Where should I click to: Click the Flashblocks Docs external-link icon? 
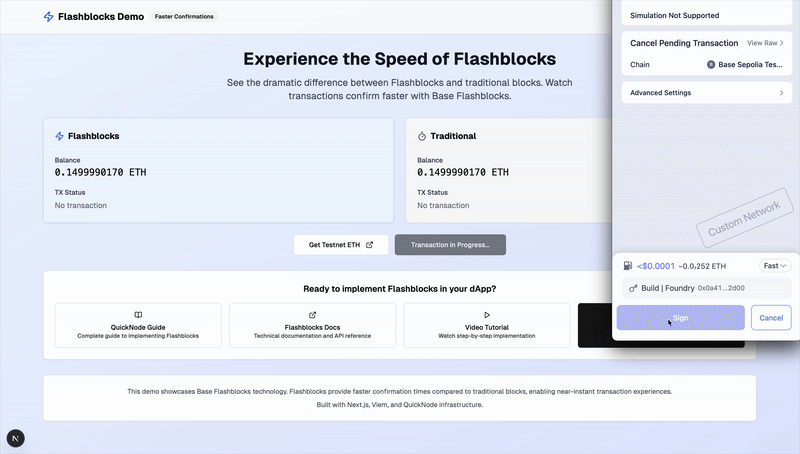click(312, 315)
